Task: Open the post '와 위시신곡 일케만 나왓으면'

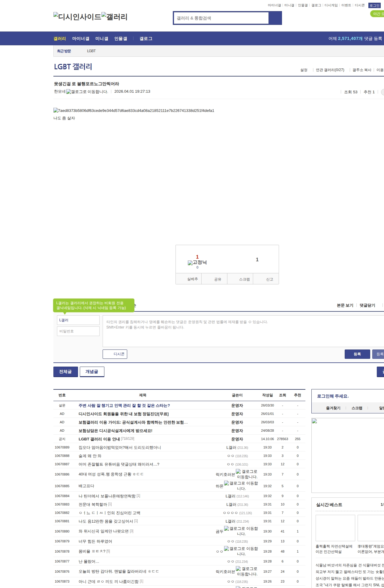Action: (103, 531)
